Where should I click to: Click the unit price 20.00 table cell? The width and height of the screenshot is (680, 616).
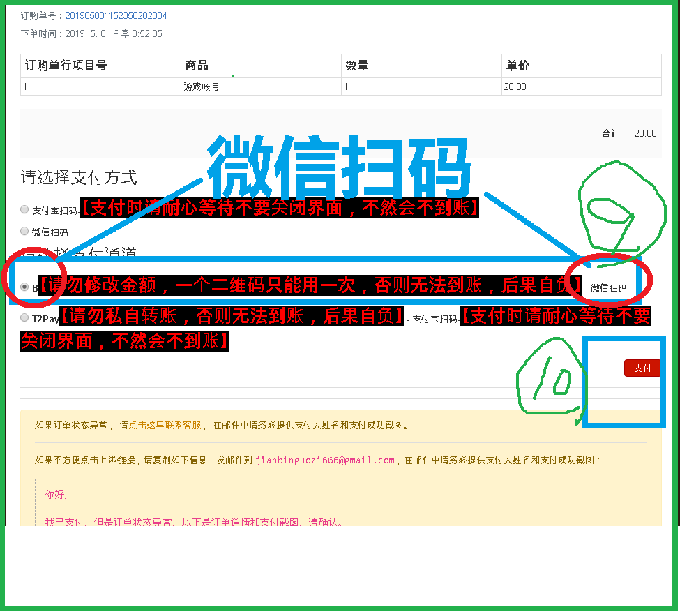pyautogui.click(x=582, y=87)
